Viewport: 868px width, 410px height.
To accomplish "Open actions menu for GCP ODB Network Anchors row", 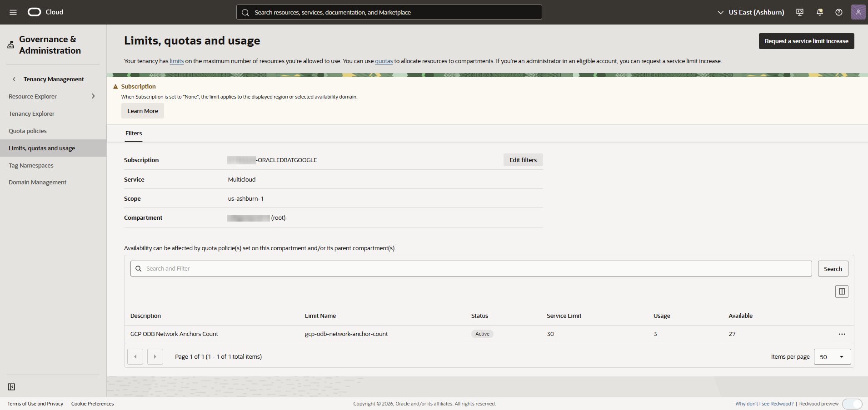I will tap(842, 334).
